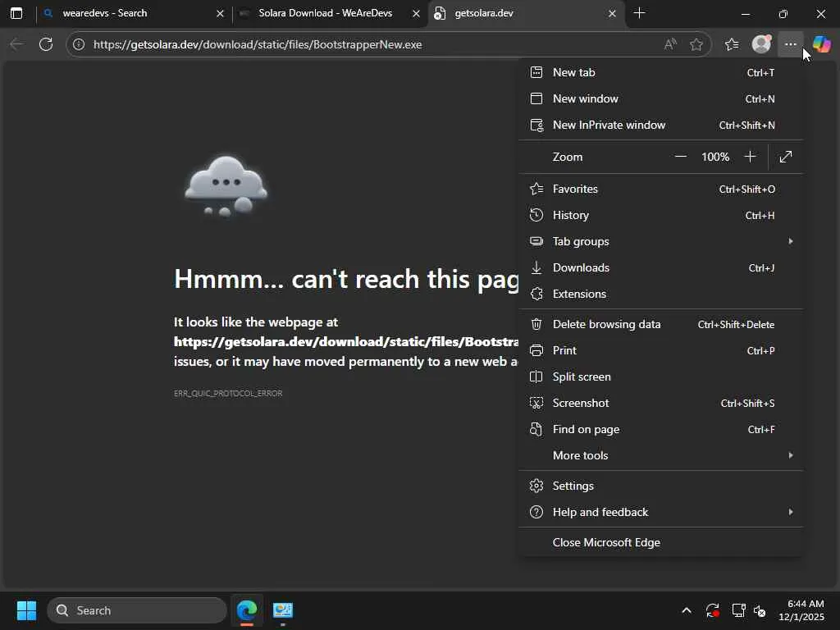The image size is (840, 630).
Task: Switch to wearedevs - Search tab
Action: click(x=134, y=13)
